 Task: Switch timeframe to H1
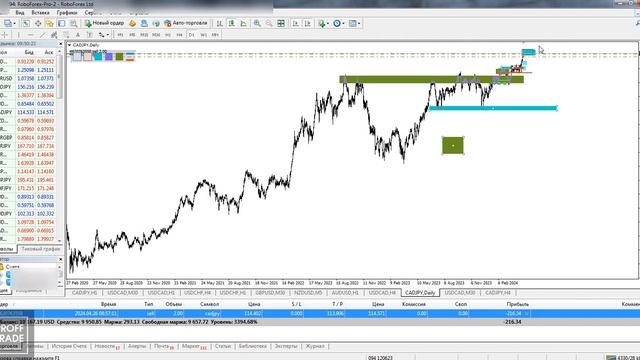[168, 35]
